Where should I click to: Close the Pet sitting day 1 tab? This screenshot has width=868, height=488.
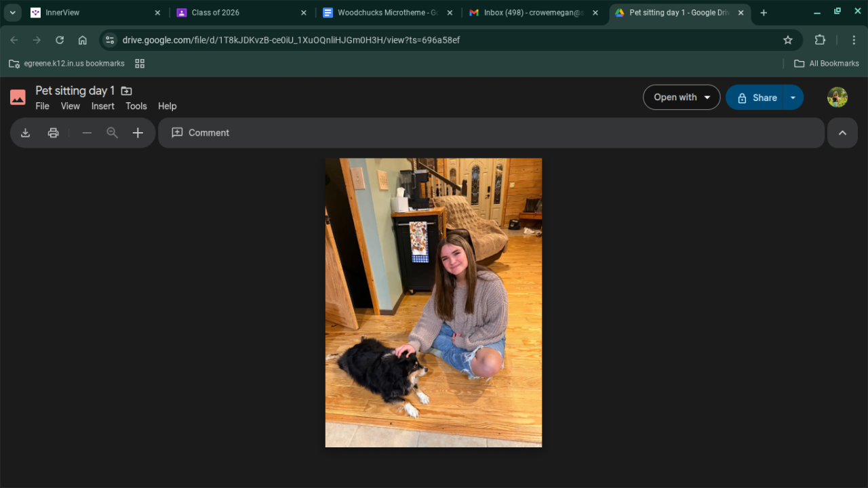[741, 13]
